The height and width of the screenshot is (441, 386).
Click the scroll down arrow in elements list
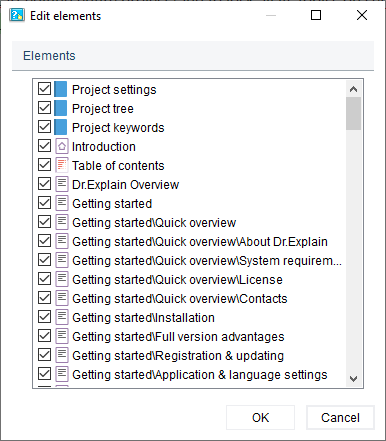pos(353,379)
